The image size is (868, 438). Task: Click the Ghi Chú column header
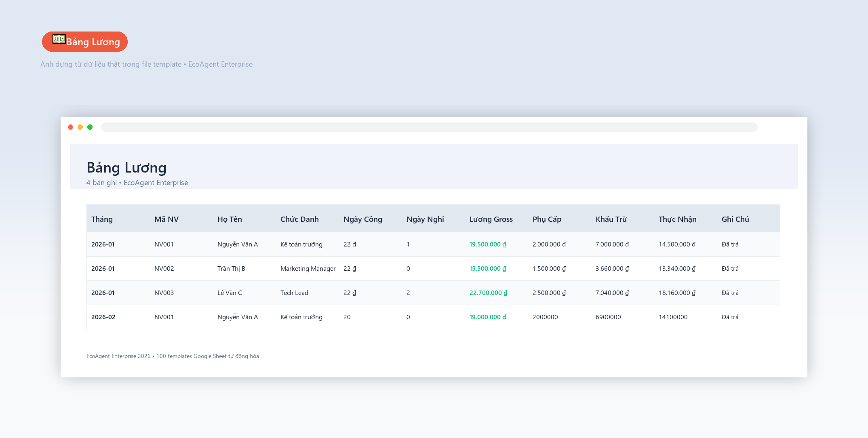(x=735, y=219)
